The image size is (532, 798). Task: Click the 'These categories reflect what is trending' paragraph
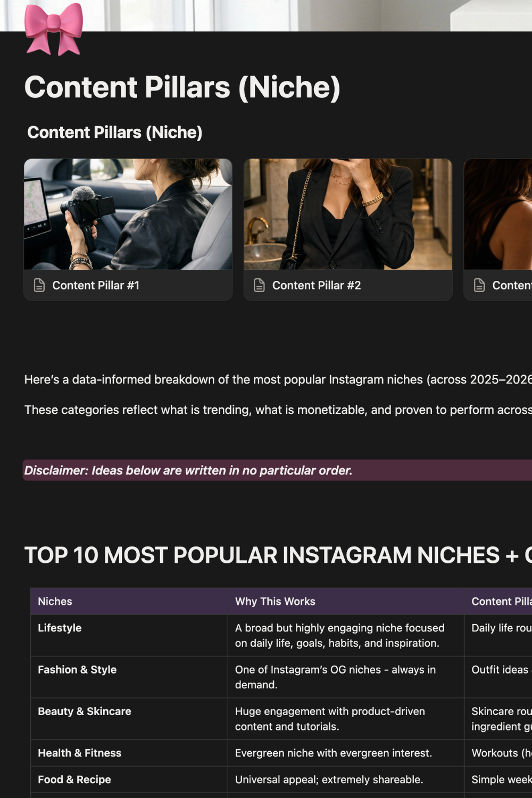[278, 410]
